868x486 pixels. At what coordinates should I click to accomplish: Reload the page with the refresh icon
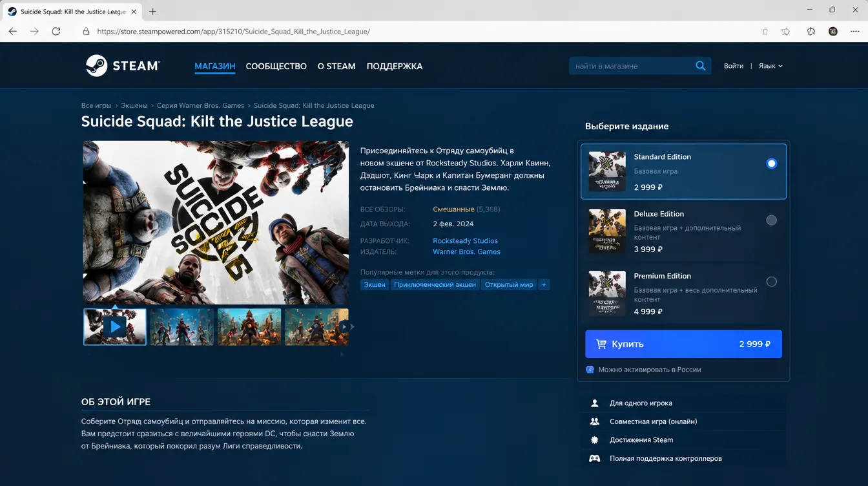click(x=56, y=32)
